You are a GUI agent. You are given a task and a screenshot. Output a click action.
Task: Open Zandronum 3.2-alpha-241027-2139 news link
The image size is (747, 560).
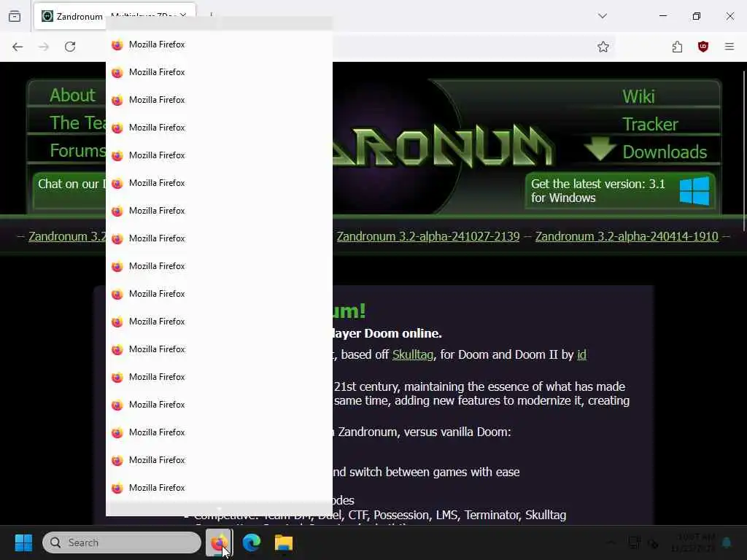pyautogui.click(x=427, y=237)
